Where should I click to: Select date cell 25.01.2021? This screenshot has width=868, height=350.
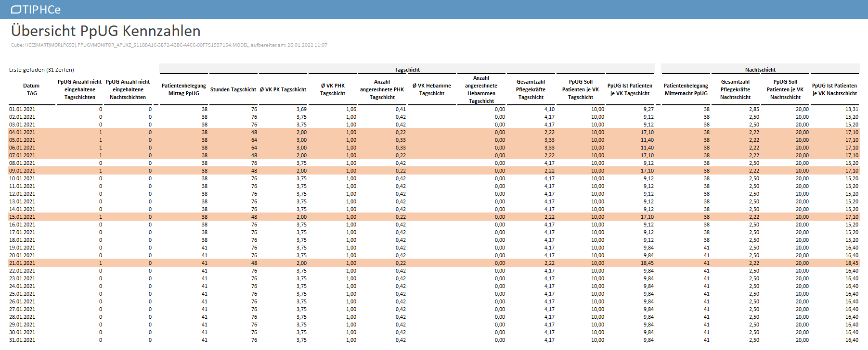click(22, 294)
